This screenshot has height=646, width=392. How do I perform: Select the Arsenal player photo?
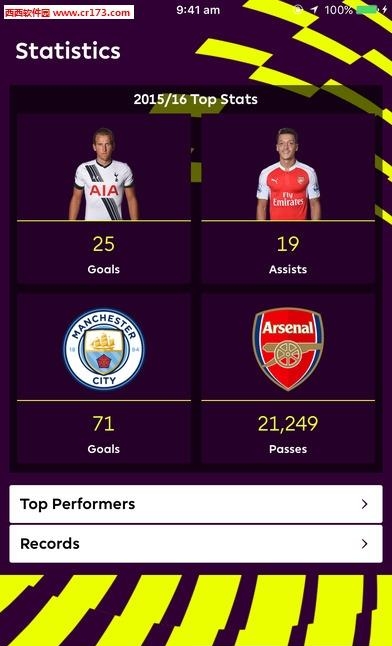288,174
